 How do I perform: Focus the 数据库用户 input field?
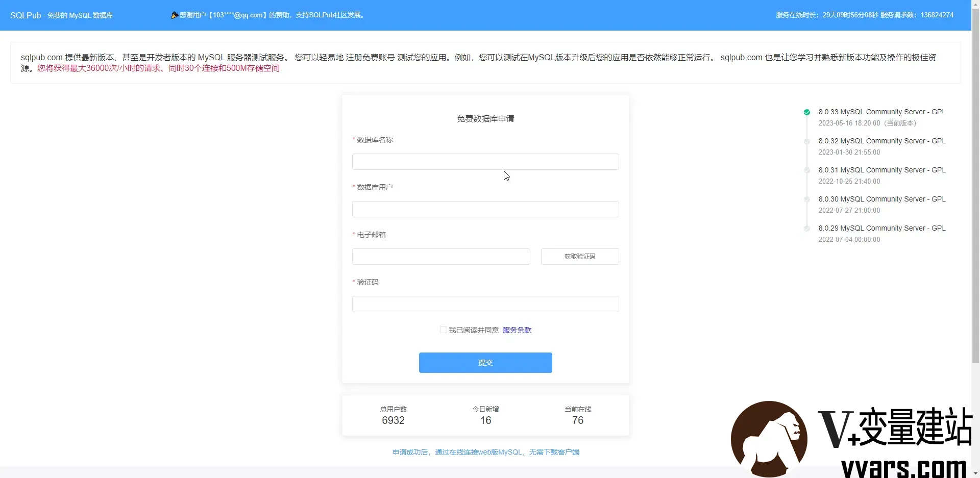tap(485, 209)
